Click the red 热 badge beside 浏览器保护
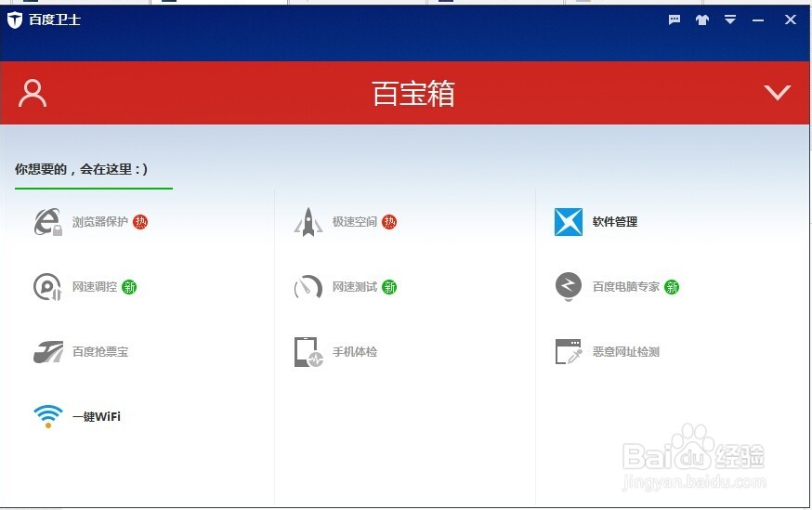The width and height of the screenshot is (812, 510). point(140,222)
